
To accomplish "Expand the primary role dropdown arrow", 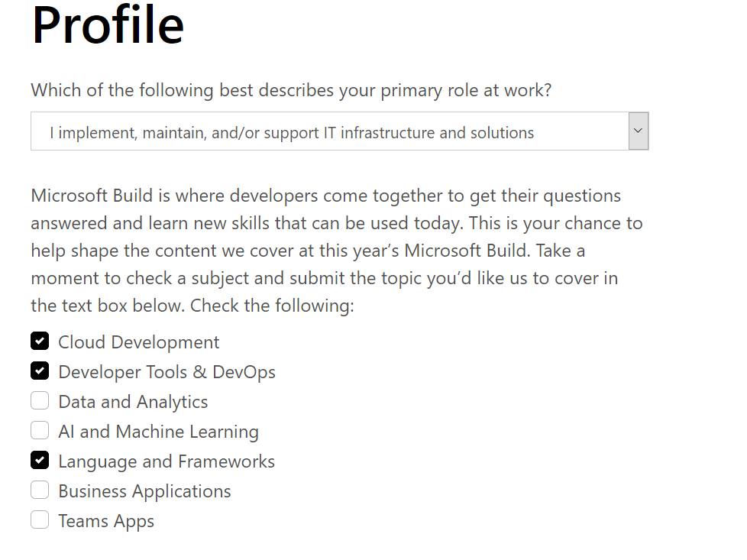I will pos(638,131).
